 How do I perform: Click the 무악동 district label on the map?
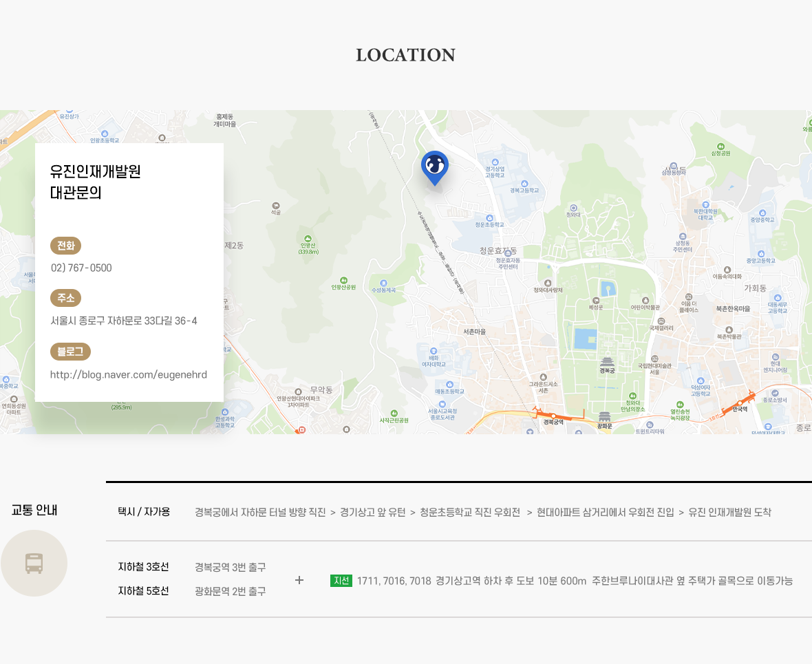coord(321,390)
